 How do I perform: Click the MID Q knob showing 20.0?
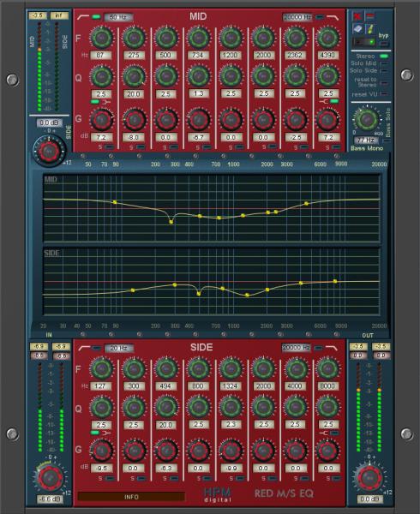[134, 77]
